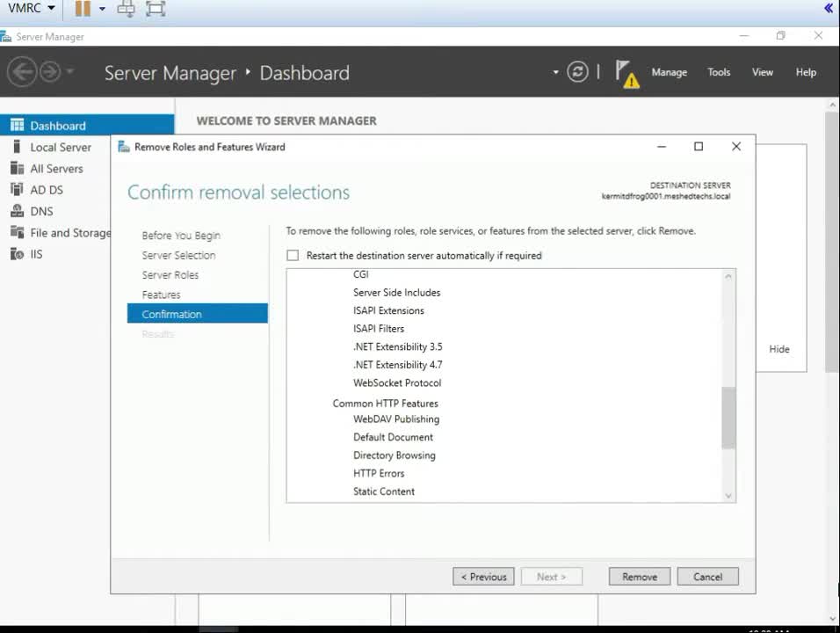Click the Previous button
The width and height of the screenshot is (840, 633).
click(483, 577)
